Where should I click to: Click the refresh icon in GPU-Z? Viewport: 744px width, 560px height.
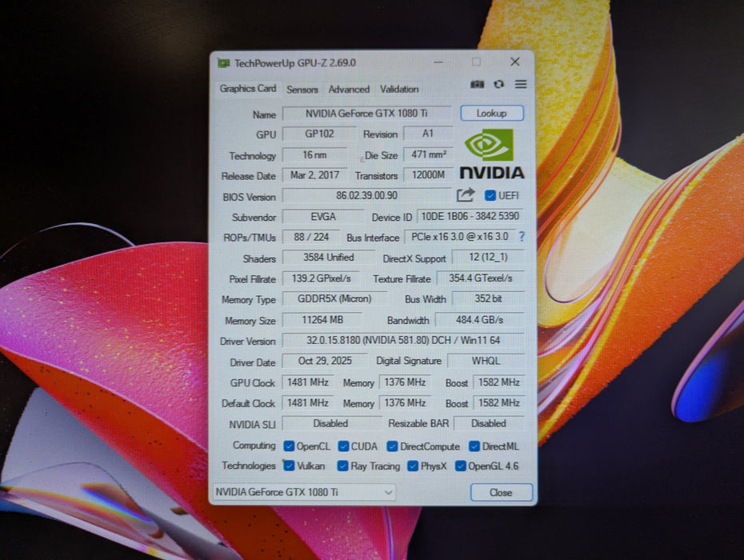498,84
